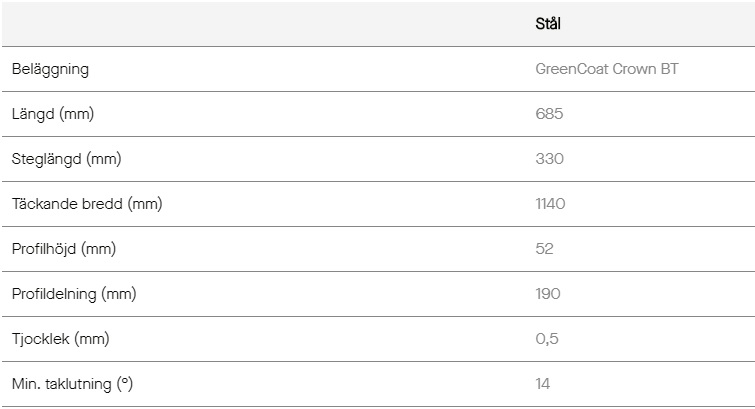The height and width of the screenshot is (409, 755).
Task: Click the 0,5 thickness value
Action: (547, 339)
